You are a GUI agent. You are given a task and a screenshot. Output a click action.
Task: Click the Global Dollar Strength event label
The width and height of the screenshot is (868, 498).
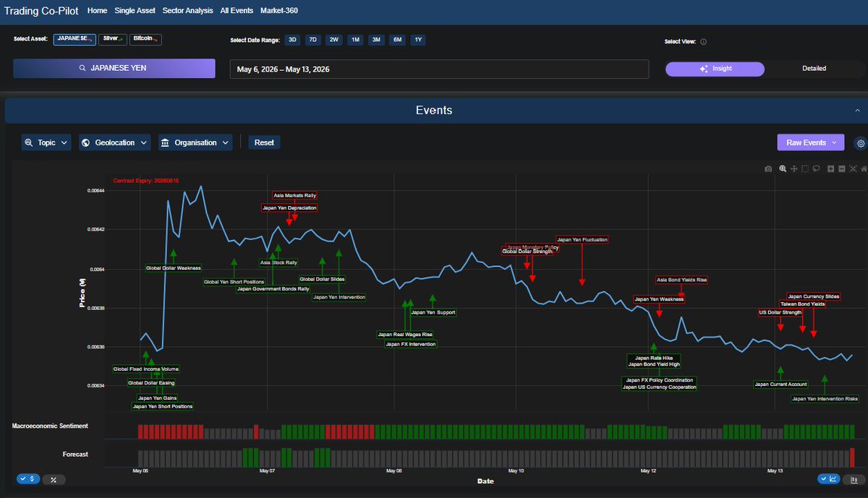[x=527, y=252]
